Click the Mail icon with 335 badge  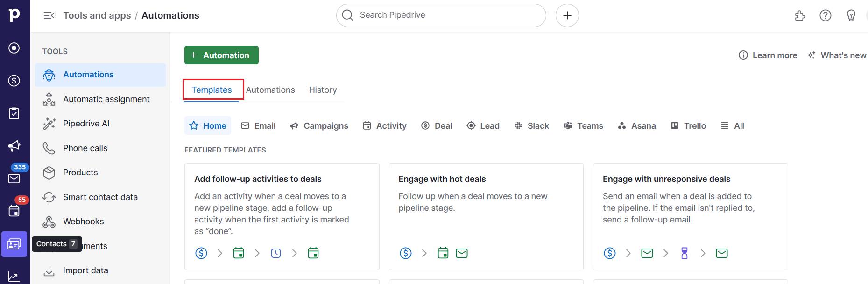click(x=14, y=177)
